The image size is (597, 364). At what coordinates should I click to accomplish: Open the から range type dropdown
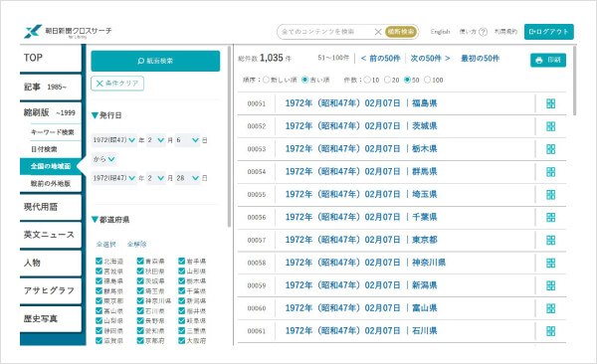pyautogui.click(x=103, y=159)
